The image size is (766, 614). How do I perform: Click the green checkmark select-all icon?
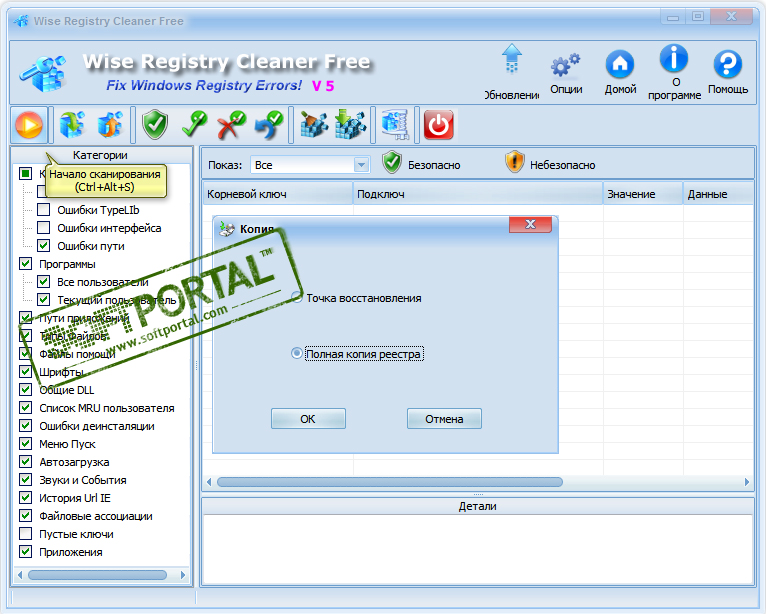[194, 125]
